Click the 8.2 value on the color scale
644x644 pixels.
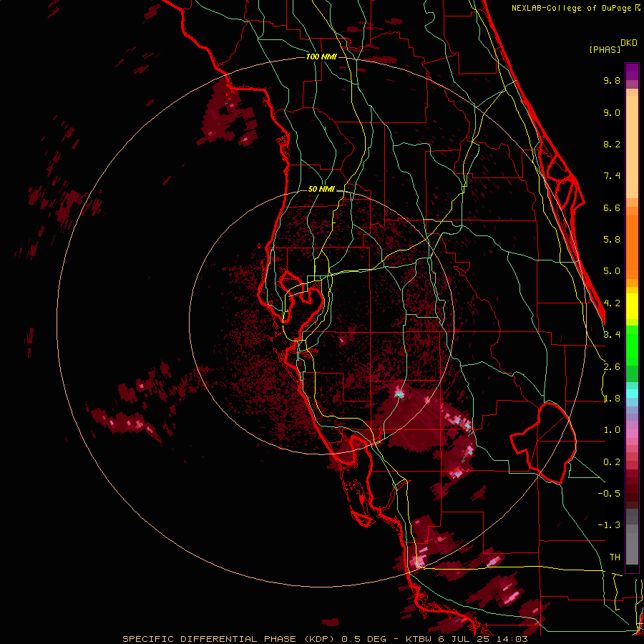612,144
